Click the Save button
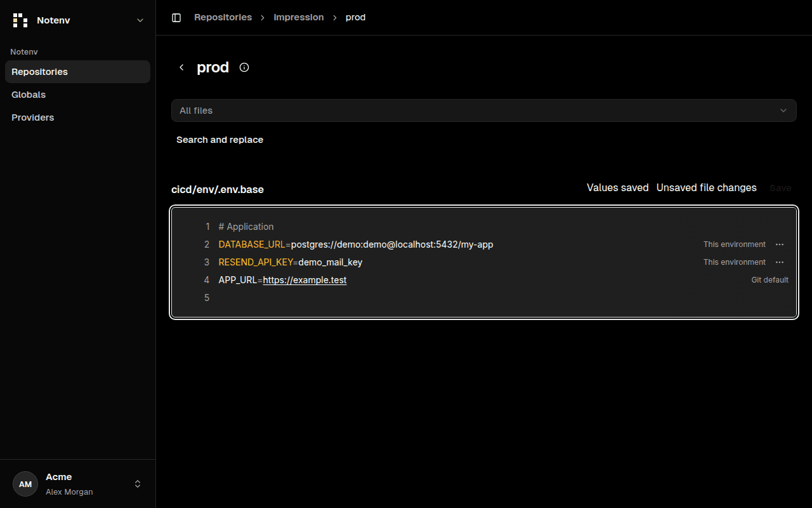 pos(780,188)
